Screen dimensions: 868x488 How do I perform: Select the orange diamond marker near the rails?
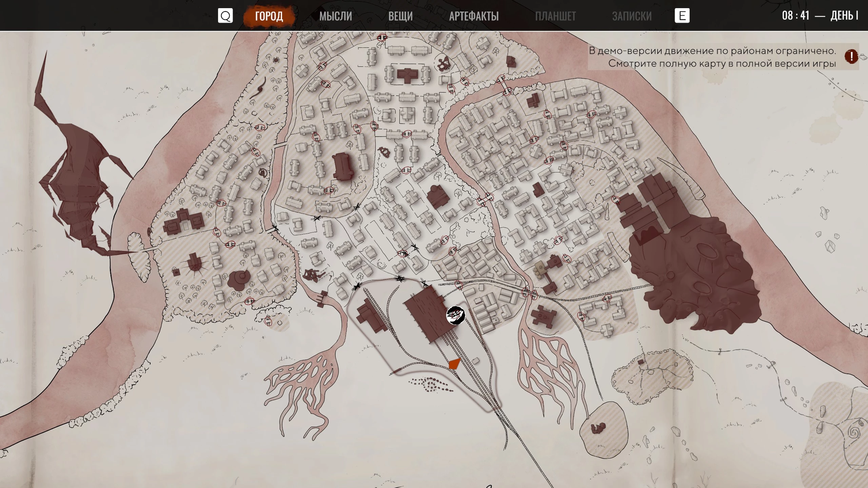(x=454, y=364)
